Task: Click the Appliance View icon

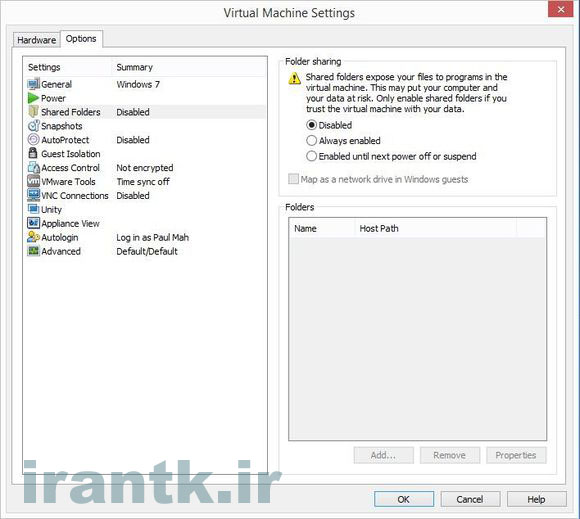Action: point(33,223)
